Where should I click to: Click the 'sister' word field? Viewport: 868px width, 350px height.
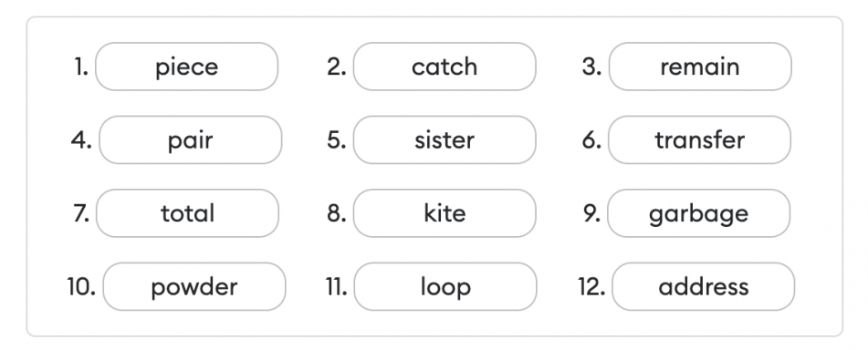(444, 139)
